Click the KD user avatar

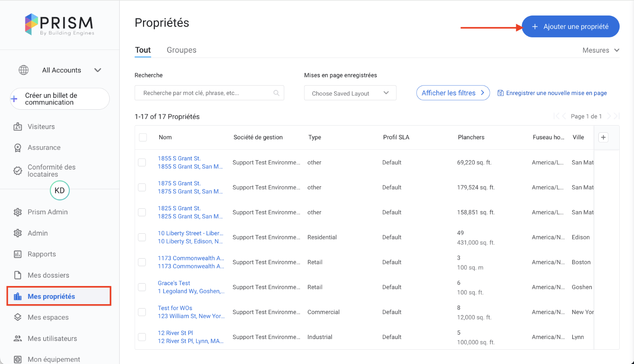(x=60, y=191)
